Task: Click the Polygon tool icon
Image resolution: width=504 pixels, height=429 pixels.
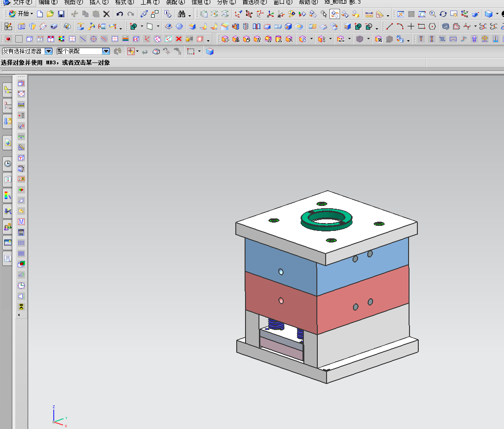Action: (x=432, y=26)
